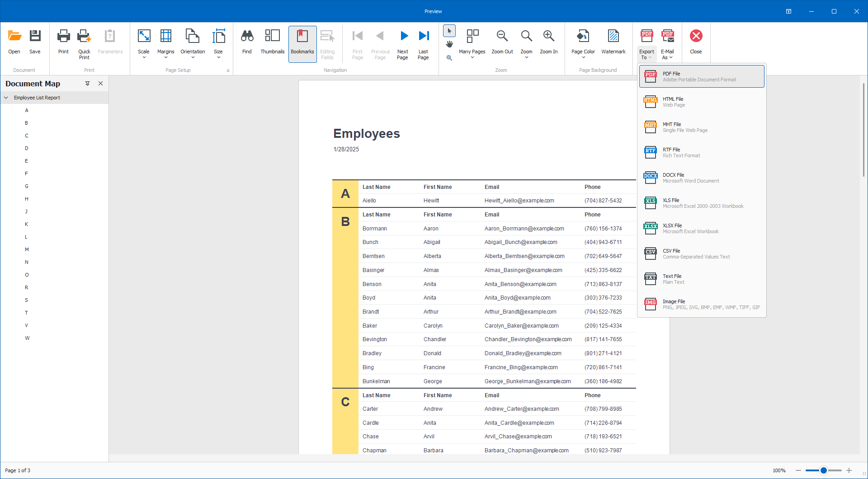Click bookmark letter M in Document Map
868x479 pixels.
27,249
